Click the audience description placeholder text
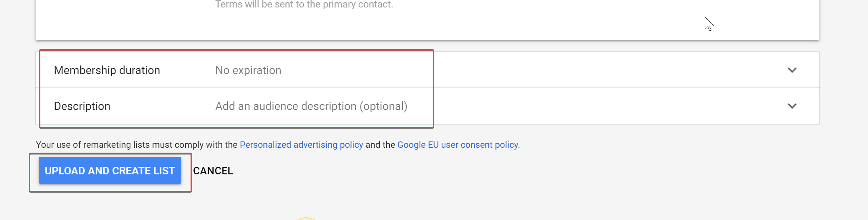Image resolution: width=868 pixels, height=220 pixels. point(311,106)
